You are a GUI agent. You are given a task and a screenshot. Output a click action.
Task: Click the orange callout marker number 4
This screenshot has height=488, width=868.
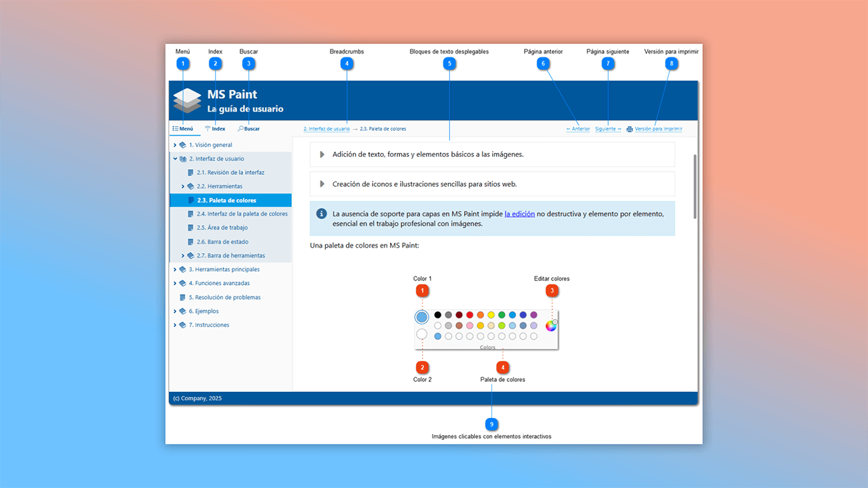point(503,367)
